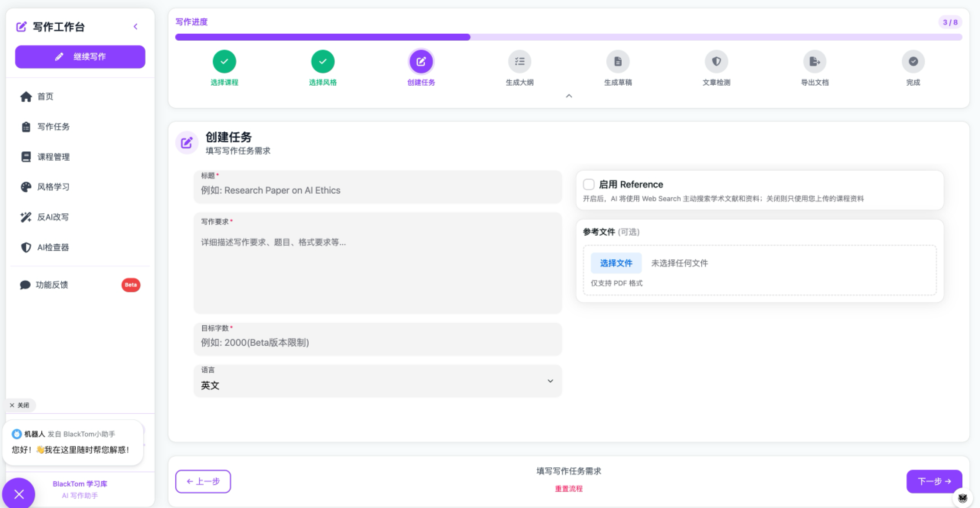Open 风格学习 in the sidebar
This screenshot has height=508, width=980.
[53, 187]
